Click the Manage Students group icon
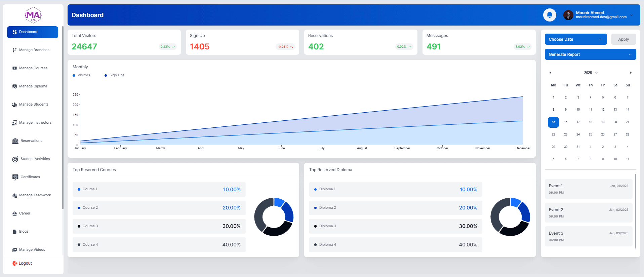This screenshot has width=644, height=277. (14, 105)
